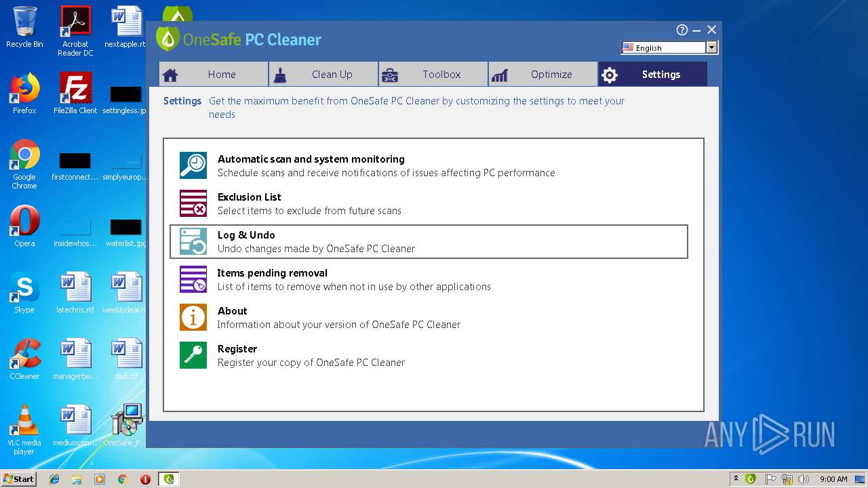Launch Acrobat Reader DC desktop shortcut
Image resolution: width=868 pixels, height=488 pixels.
point(75,31)
